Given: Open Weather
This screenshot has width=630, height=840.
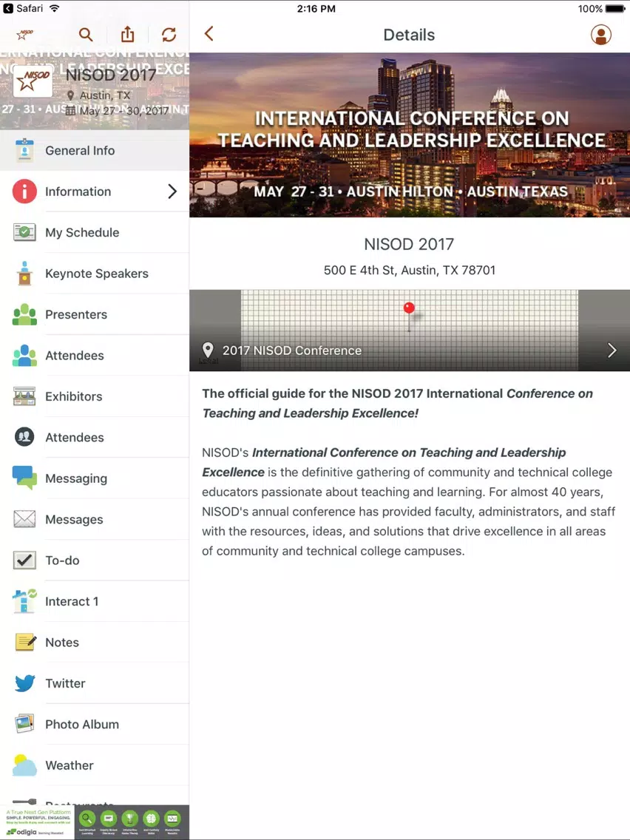Looking at the screenshot, I should [95, 765].
